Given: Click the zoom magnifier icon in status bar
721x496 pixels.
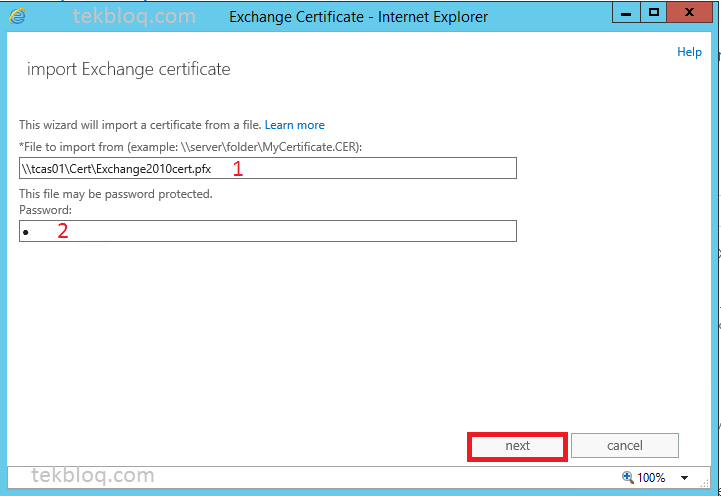Looking at the screenshot, I should pyautogui.click(x=628, y=477).
